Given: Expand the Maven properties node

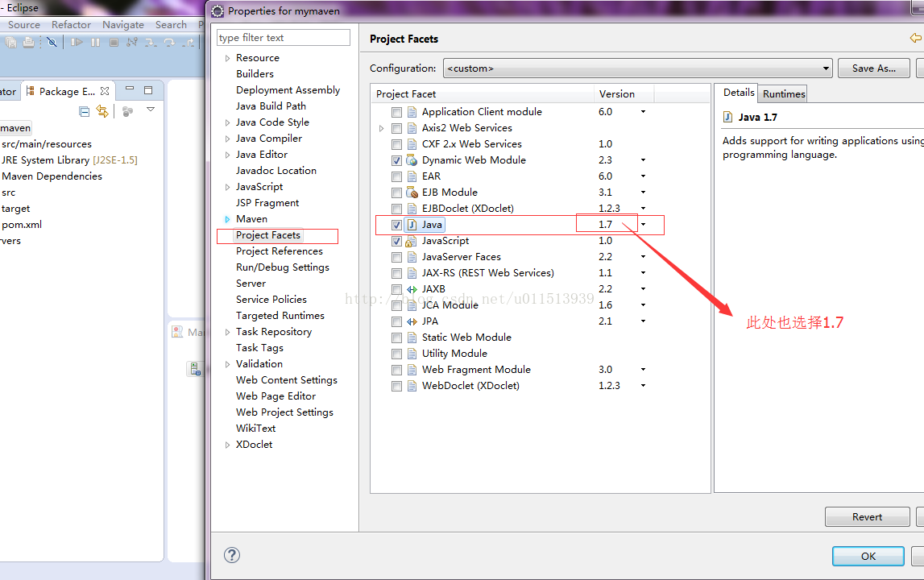Looking at the screenshot, I should click(227, 219).
